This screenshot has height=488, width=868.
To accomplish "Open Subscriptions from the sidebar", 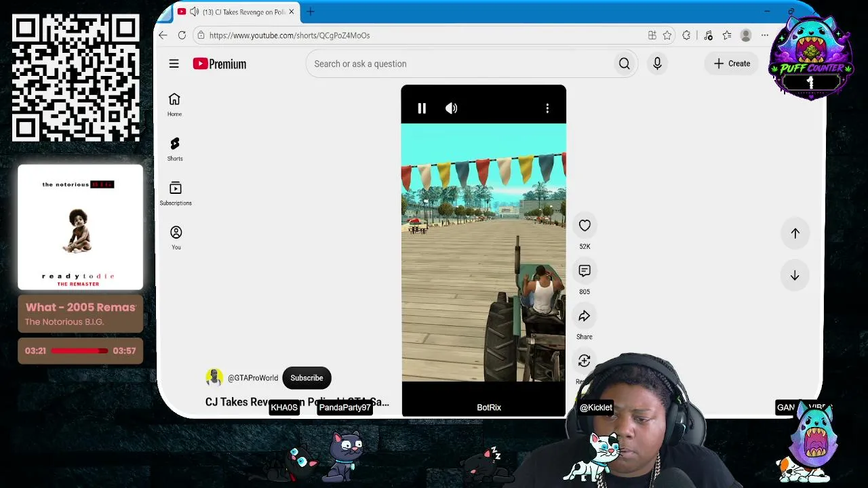I will point(176,193).
